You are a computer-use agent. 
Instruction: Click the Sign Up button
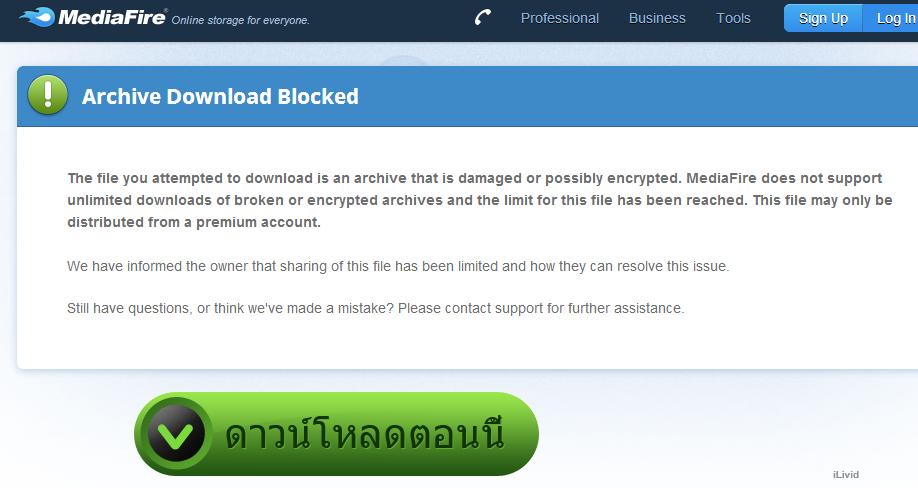point(823,18)
